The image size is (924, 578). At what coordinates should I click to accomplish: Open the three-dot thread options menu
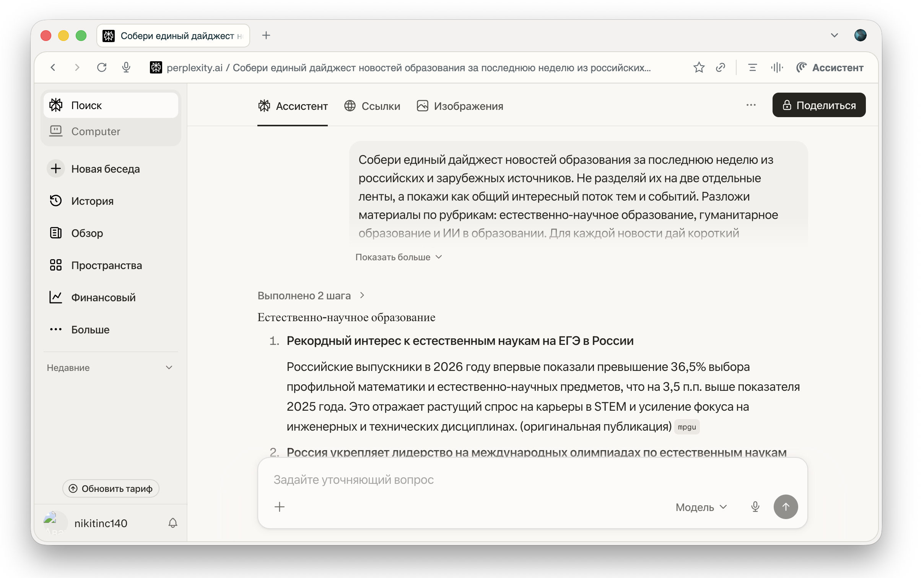tap(751, 105)
